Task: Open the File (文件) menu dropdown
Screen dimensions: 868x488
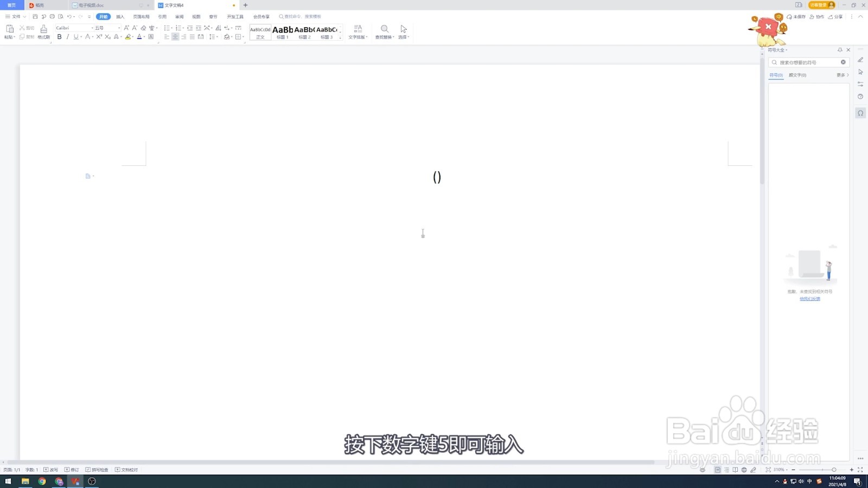Action: [15, 17]
